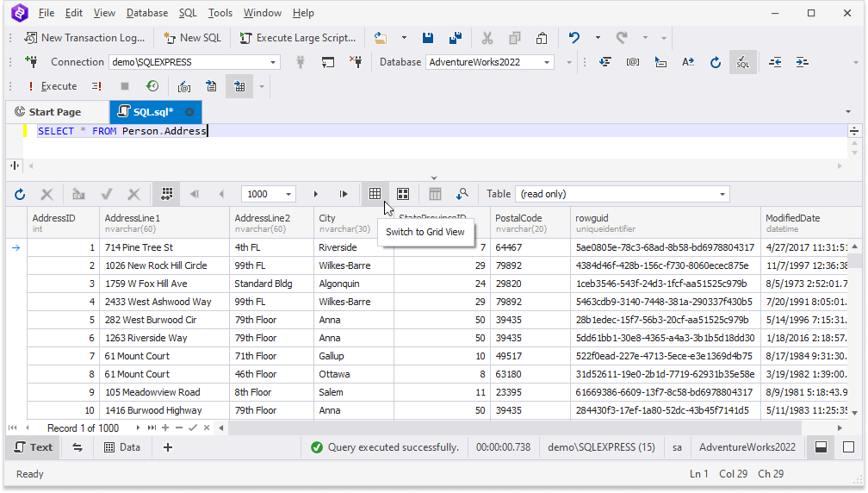Open the Connection combo box demo\SQLEXPRESS

(x=195, y=62)
